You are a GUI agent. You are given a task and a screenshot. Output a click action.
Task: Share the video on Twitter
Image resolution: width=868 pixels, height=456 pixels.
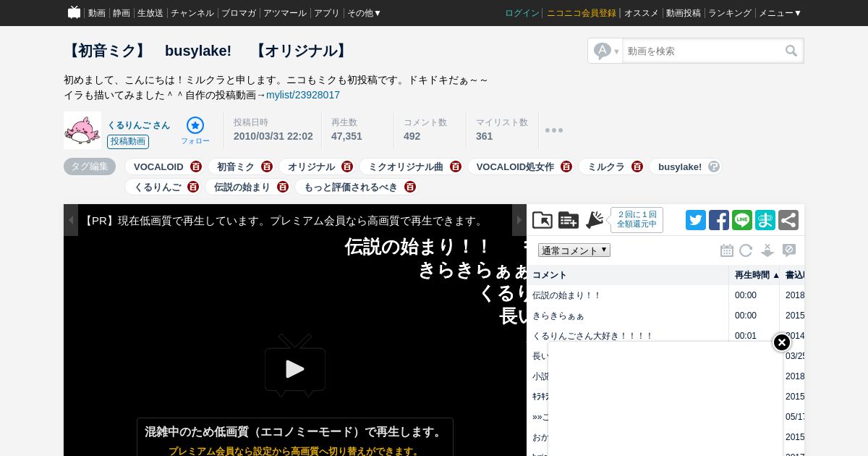(x=696, y=220)
